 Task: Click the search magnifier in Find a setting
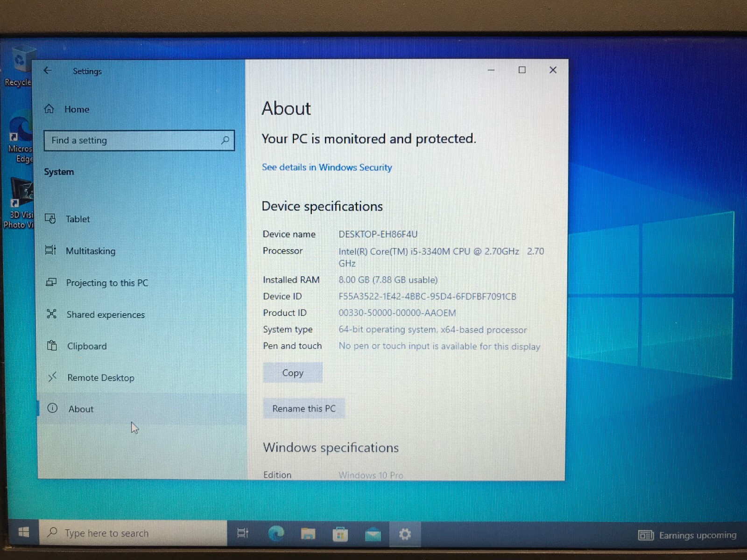click(225, 140)
